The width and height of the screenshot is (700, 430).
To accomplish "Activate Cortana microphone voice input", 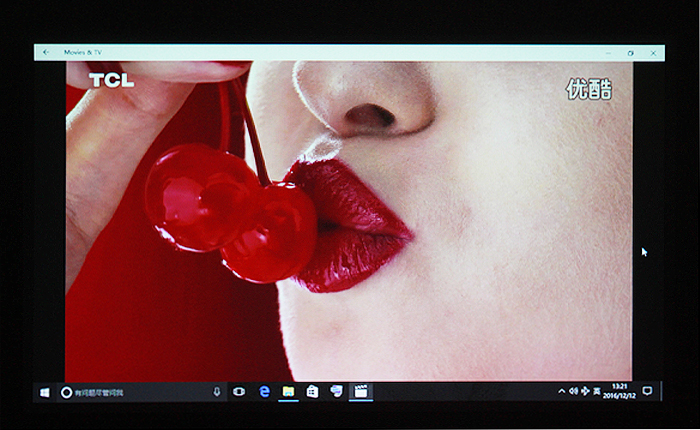I will (217, 392).
